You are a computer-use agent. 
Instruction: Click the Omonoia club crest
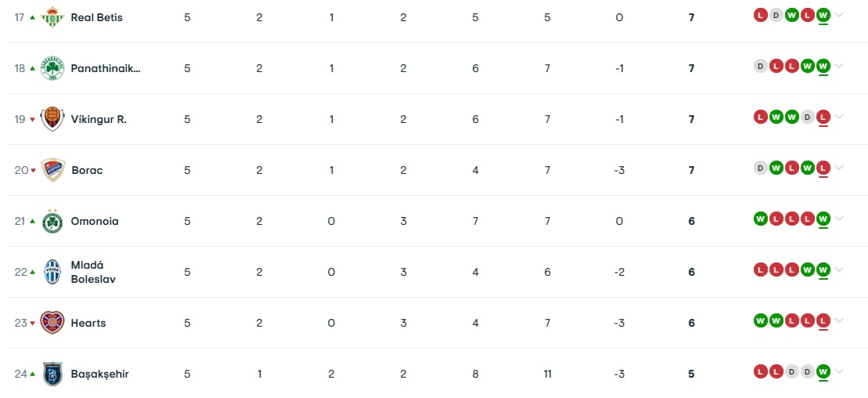(x=52, y=221)
